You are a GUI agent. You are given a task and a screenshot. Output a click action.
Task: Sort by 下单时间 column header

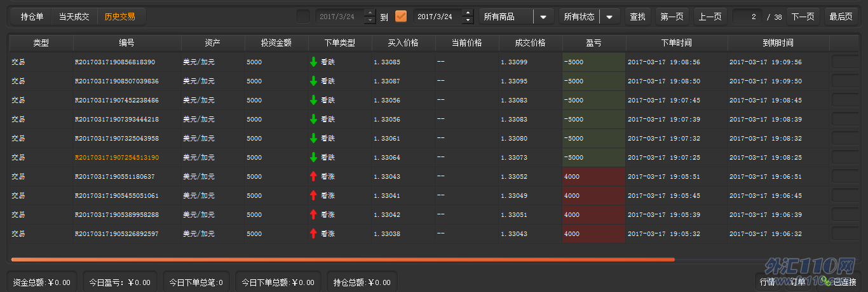pyautogui.click(x=677, y=43)
